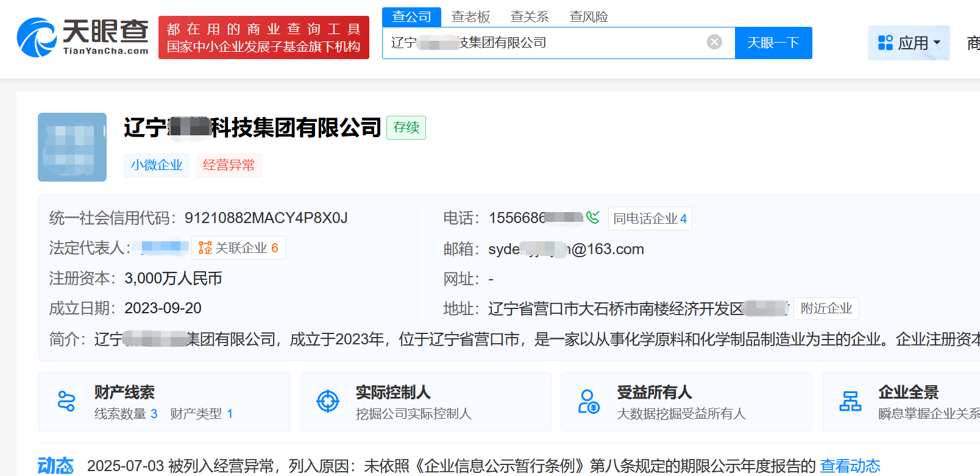
Task: Click the blurred company logo thumbnail
Action: (x=72, y=147)
